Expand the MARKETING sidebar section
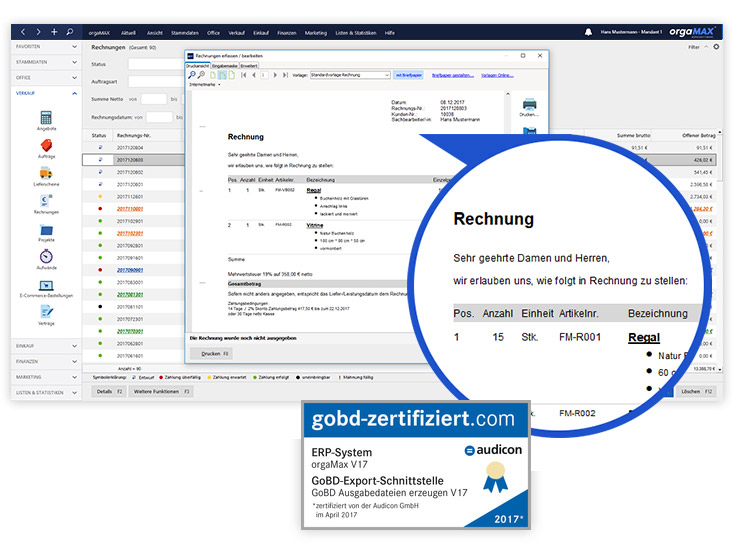The width and height of the screenshot is (733, 550). [x=46, y=377]
